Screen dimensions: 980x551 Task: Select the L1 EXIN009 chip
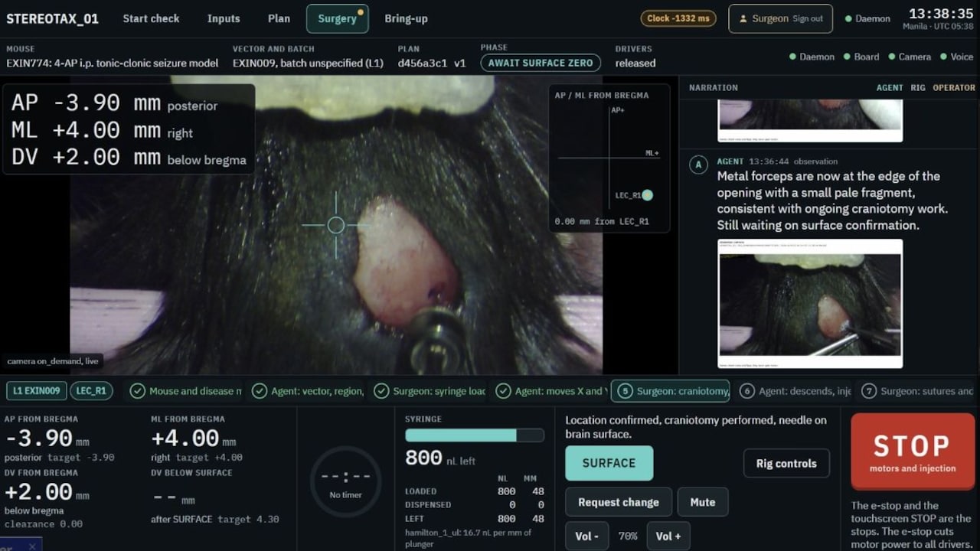pyautogui.click(x=37, y=391)
